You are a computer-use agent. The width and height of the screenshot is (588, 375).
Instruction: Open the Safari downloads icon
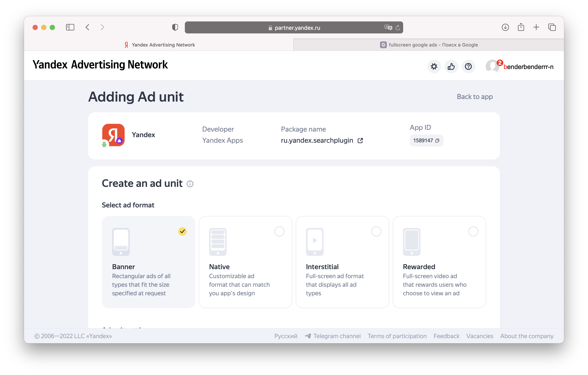pos(505,27)
